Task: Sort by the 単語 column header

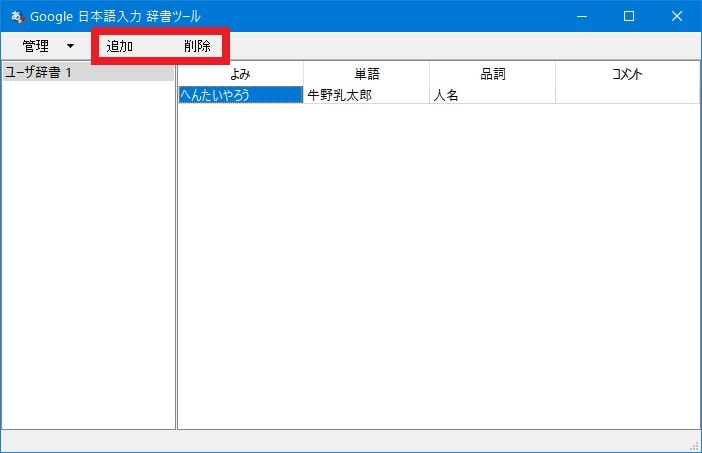Action: click(367, 74)
